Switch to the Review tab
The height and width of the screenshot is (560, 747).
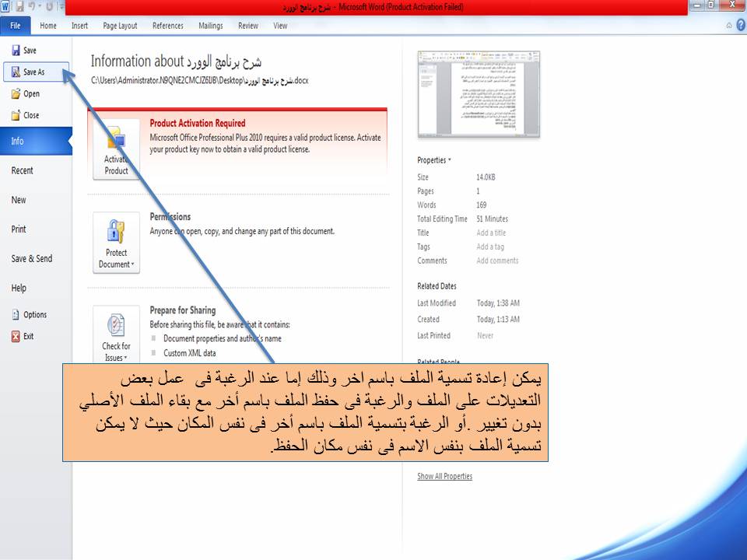point(248,26)
